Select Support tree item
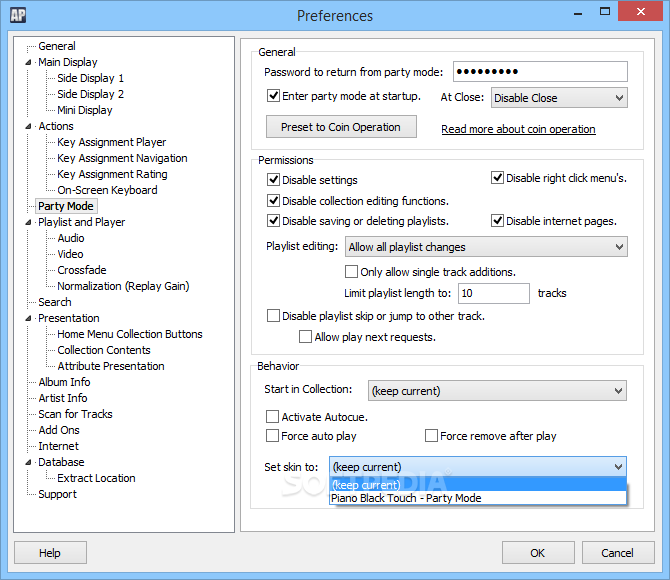Image resolution: width=670 pixels, height=580 pixels. click(x=58, y=494)
